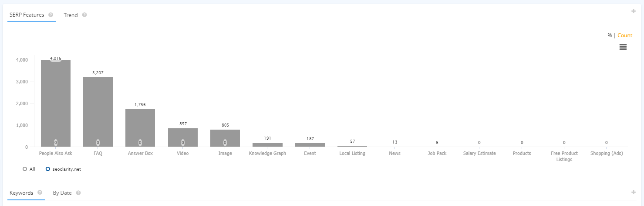
Task: Select the seoclarity.net legend option
Action: point(63,169)
